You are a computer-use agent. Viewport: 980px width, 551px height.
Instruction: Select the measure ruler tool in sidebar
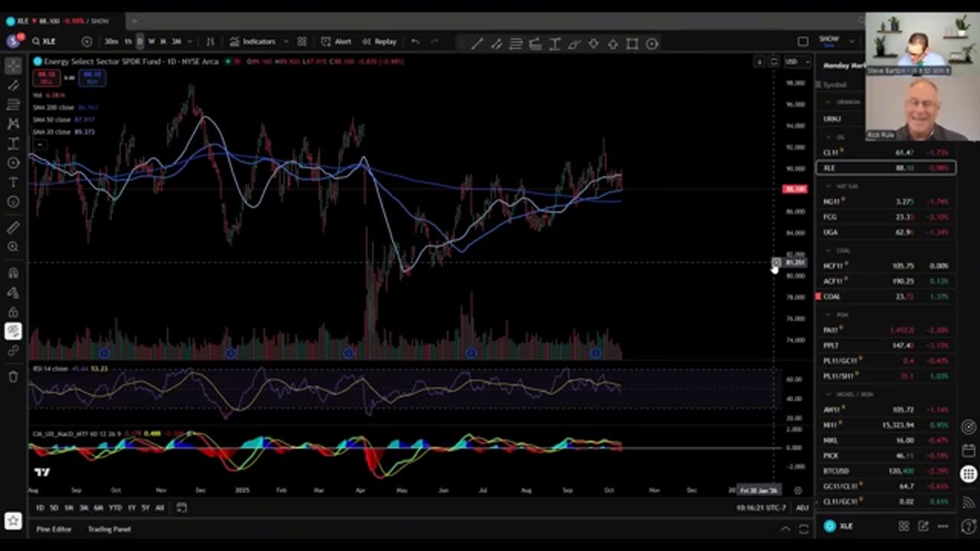[x=13, y=227]
